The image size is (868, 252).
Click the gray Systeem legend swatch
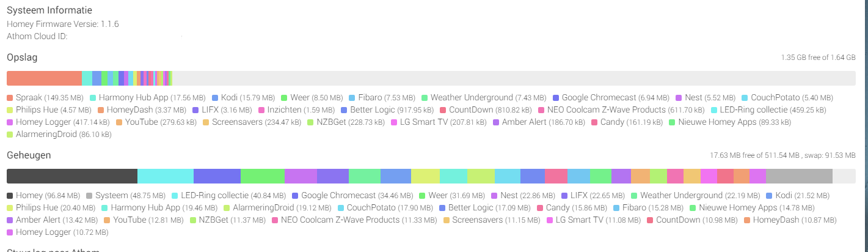click(89, 196)
